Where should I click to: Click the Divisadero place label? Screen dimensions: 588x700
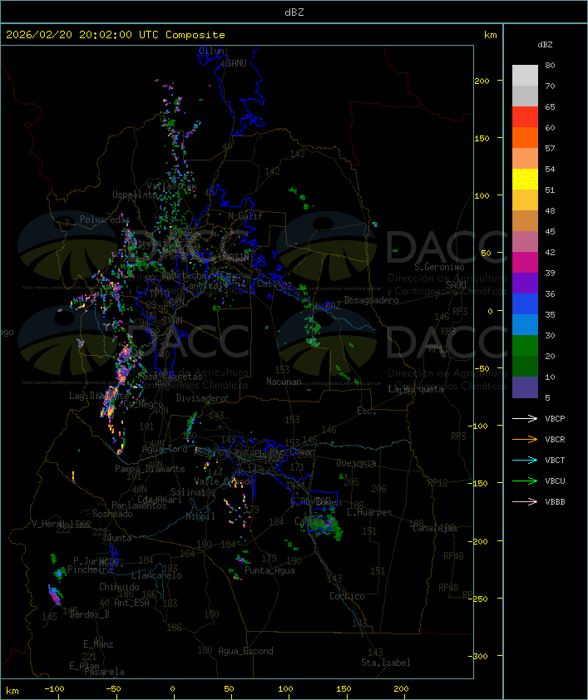tap(201, 398)
